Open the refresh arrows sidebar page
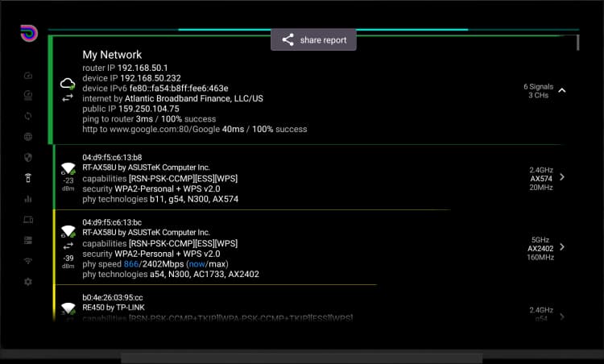Image resolution: width=604 pixels, height=364 pixels. [x=28, y=116]
